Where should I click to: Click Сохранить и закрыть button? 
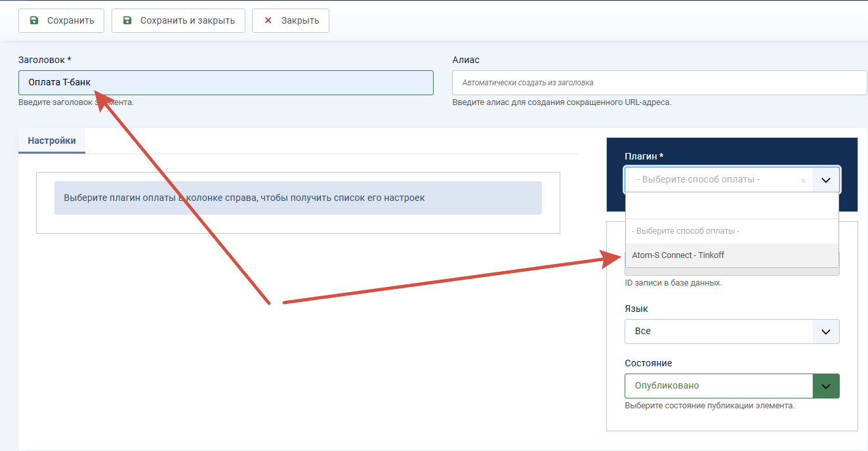(x=178, y=20)
